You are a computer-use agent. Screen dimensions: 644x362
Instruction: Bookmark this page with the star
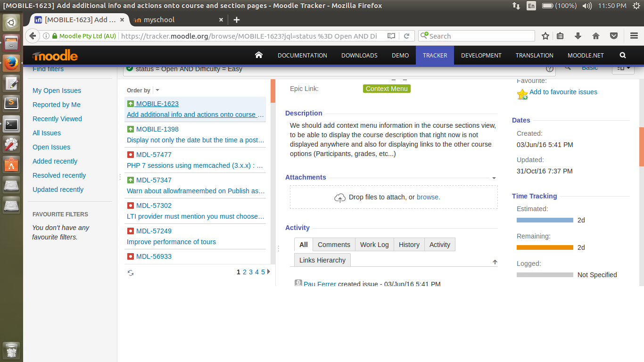(545, 36)
